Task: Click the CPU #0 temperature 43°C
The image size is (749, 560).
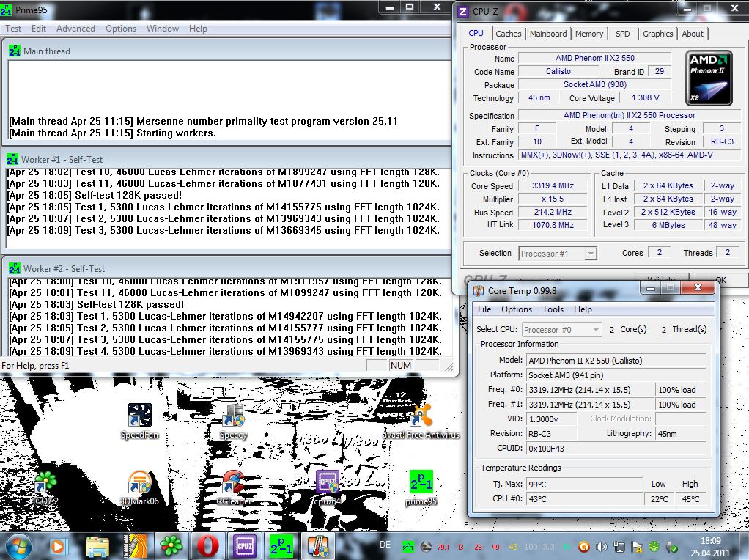Action: (584, 499)
